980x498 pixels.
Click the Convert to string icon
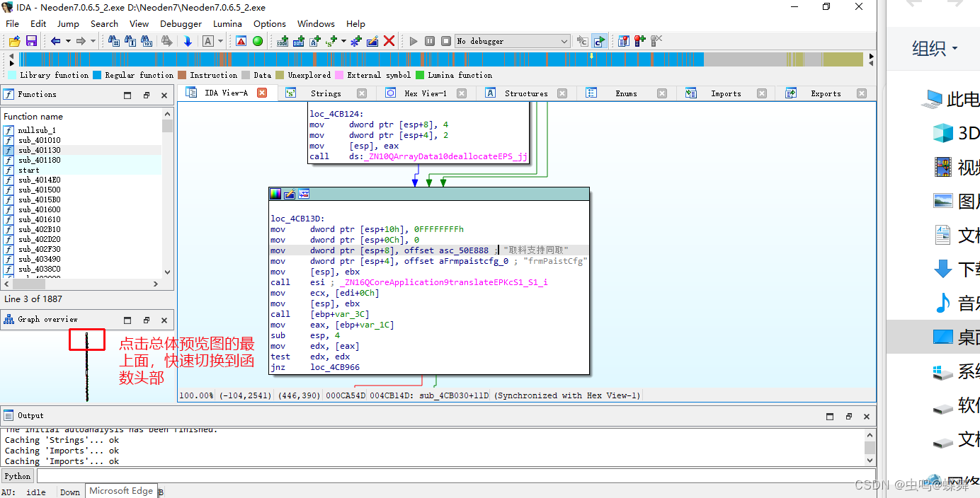[315, 41]
